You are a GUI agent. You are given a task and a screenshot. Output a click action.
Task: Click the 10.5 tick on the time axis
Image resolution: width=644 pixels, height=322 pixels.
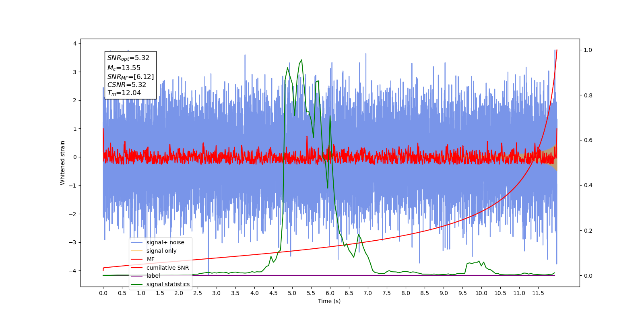[x=500, y=293]
